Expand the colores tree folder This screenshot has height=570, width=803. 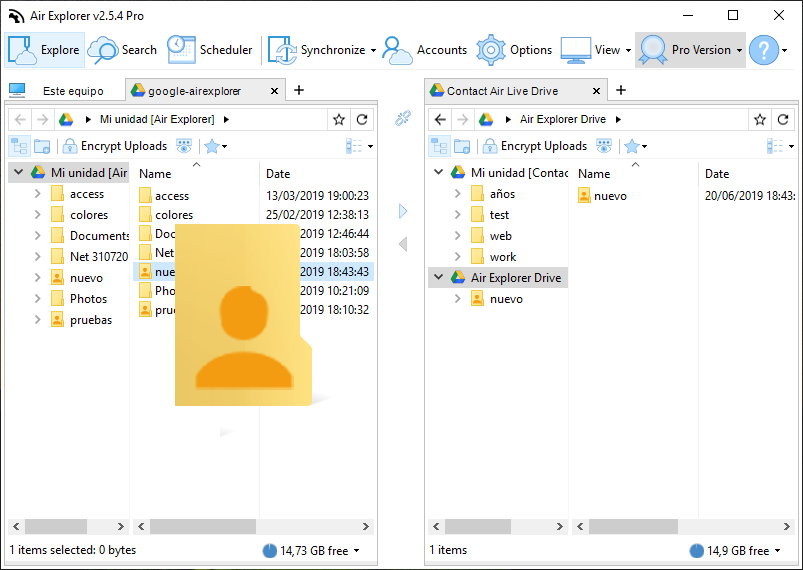click(x=37, y=215)
